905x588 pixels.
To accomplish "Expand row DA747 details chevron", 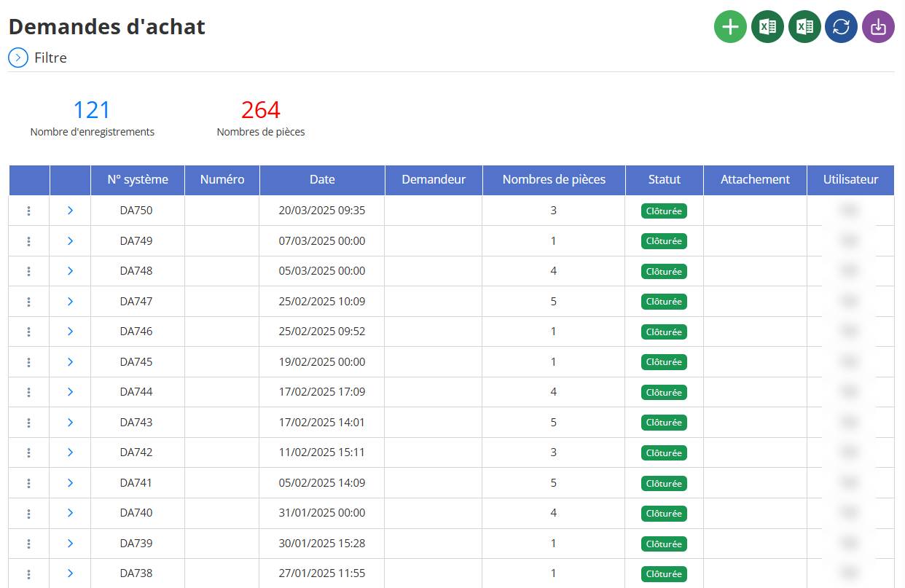I will tap(70, 301).
